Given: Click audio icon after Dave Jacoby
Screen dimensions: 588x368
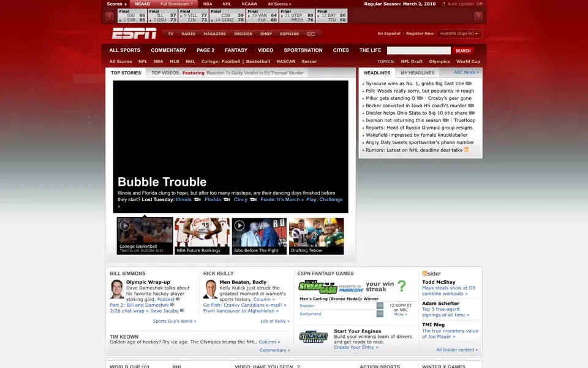Looking at the screenshot, I should click(182, 310).
